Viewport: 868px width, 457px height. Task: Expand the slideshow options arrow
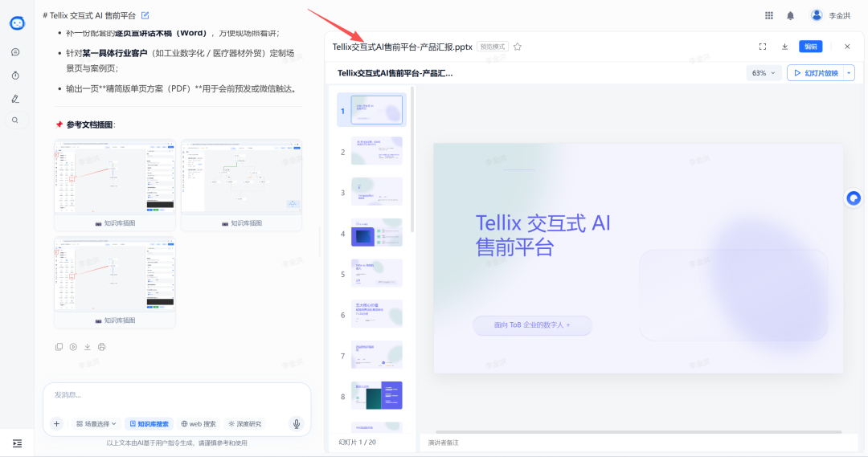point(849,73)
